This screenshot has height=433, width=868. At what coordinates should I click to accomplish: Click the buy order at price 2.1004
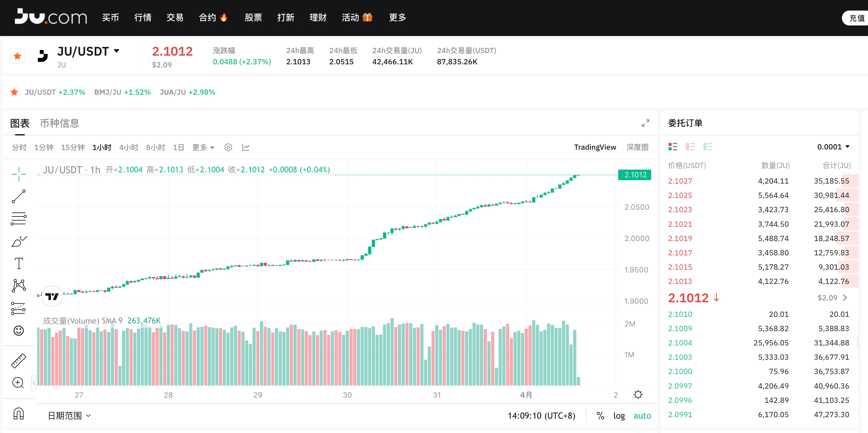click(x=760, y=343)
